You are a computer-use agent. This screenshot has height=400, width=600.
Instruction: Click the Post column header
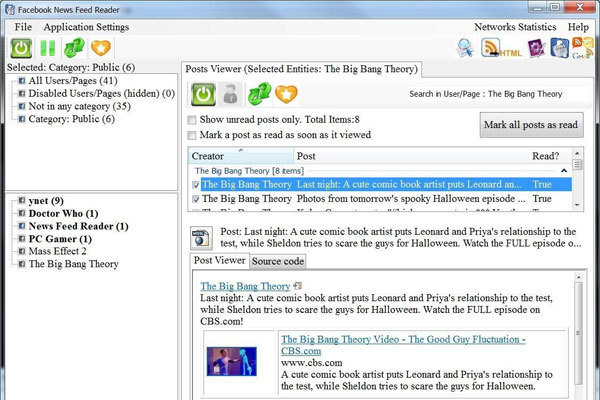point(411,156)
